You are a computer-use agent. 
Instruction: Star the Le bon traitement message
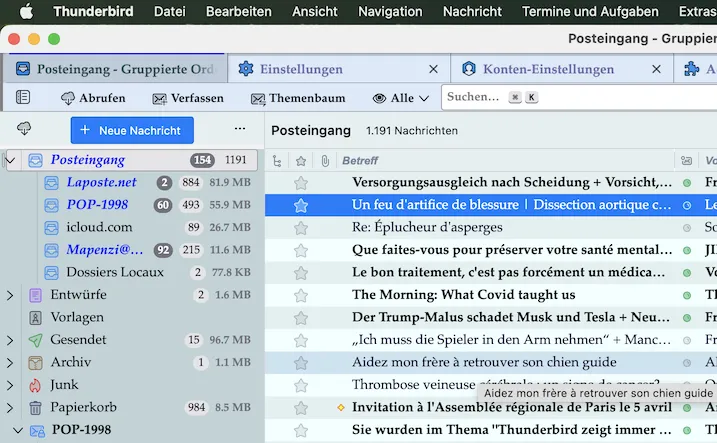[x=301, y=273]
